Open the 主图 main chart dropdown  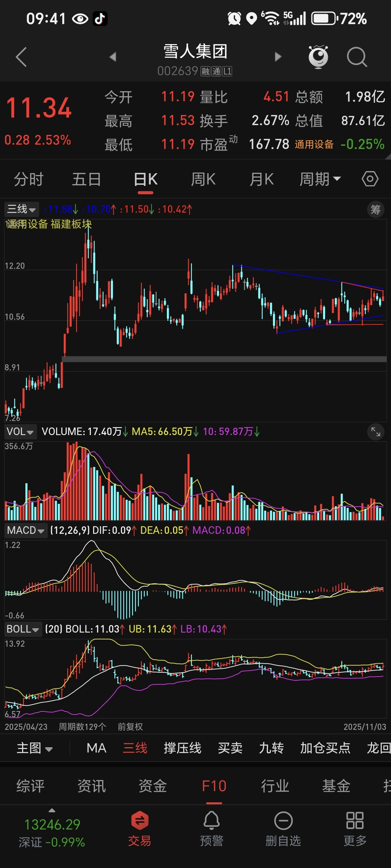coord(35,748)
